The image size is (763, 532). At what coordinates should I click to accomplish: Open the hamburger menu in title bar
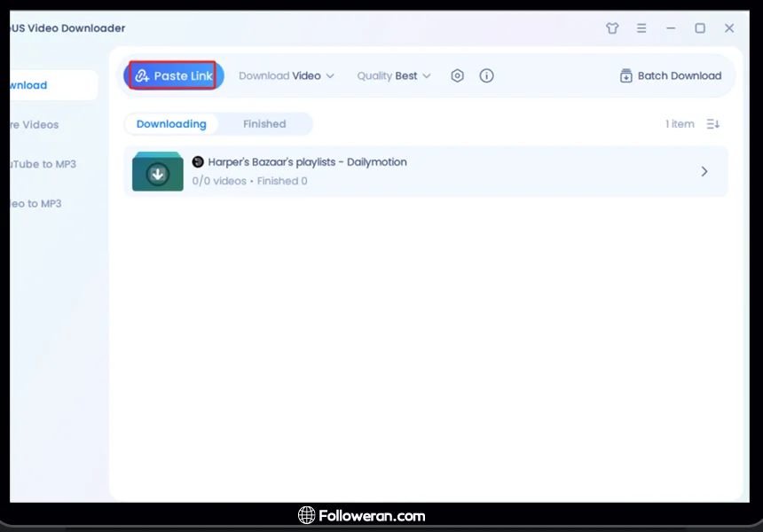[641, 28]
